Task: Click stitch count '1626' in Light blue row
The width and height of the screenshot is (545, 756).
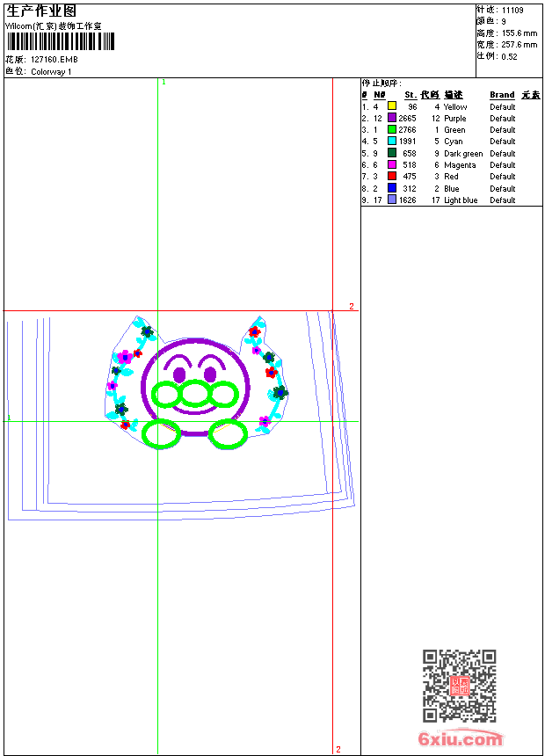Action: point(407,200)
